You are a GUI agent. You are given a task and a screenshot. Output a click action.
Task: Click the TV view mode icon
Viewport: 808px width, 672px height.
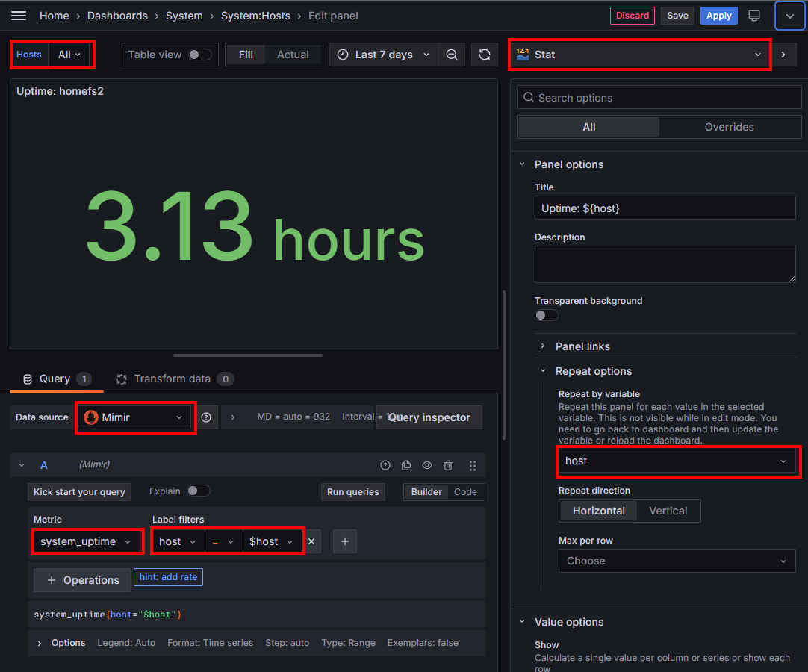pos(754,16)
